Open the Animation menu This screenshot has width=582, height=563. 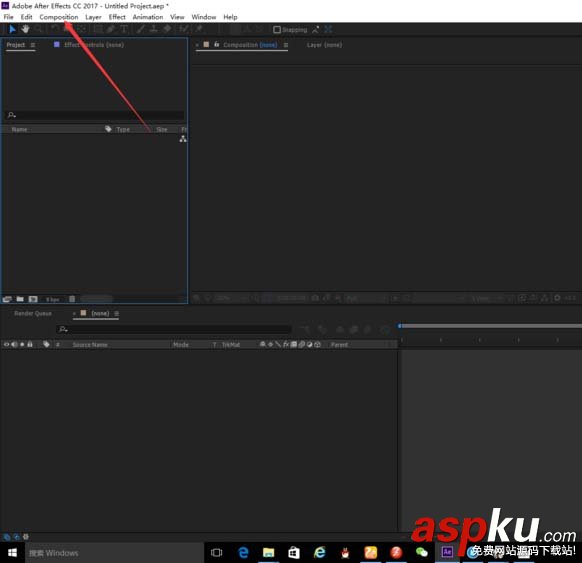(148, 17)
